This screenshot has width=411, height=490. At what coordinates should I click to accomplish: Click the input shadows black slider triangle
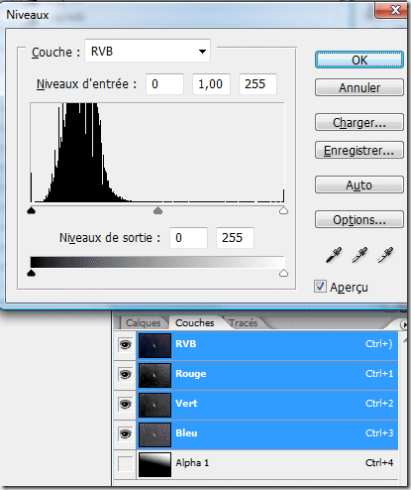[31, 210]
